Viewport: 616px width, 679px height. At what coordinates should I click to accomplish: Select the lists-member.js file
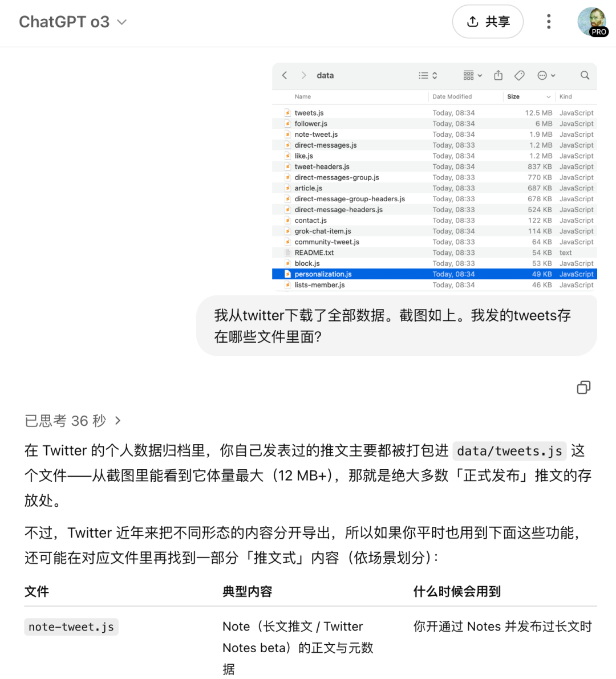[435, 285]
